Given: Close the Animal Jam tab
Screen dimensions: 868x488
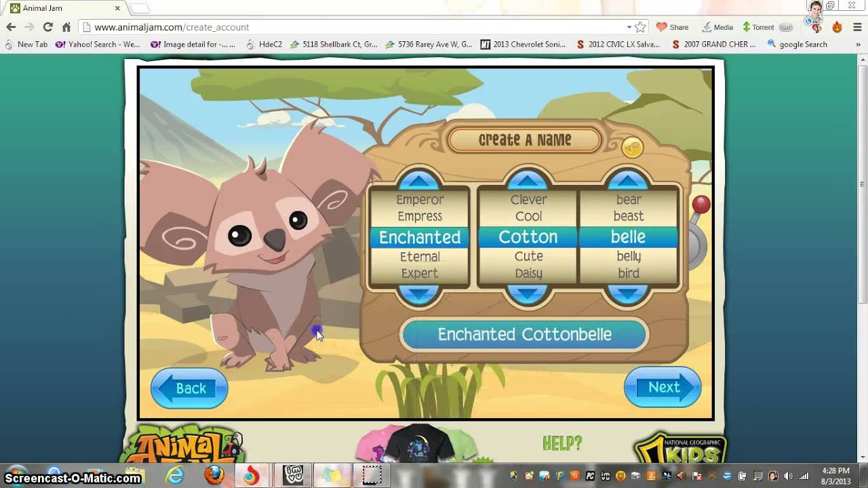Looking at the screenshot, I should tap(117, 8).
